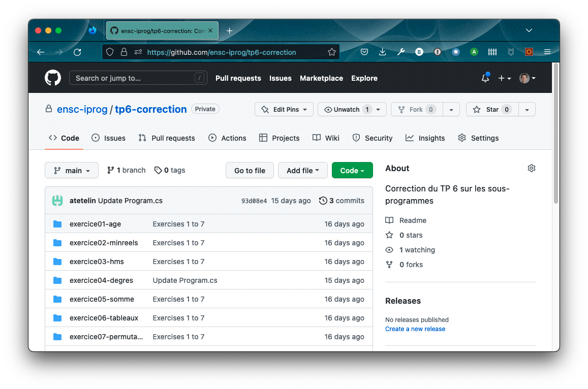588x389 pixels.
Task: Open the Projects tab
Action: (x=280, y=138)
